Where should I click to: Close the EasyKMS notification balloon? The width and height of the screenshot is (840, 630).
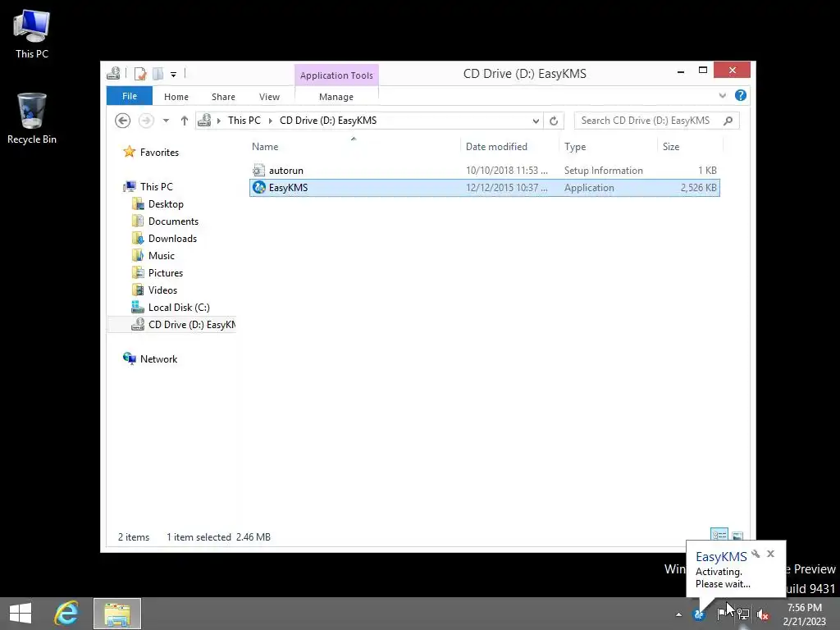(x=770, y=554)
